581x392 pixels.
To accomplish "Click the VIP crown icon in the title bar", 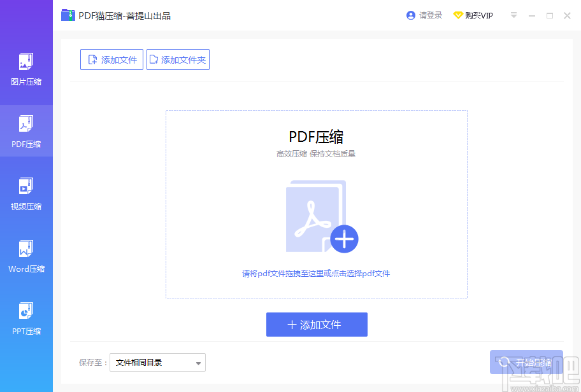I will pyautogui.click(x=459, y=15).
